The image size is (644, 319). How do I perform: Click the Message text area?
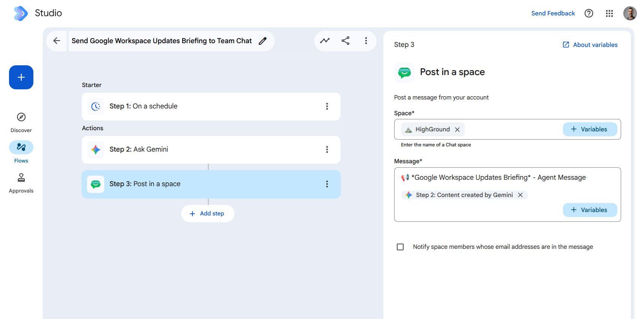coord(507,194)
